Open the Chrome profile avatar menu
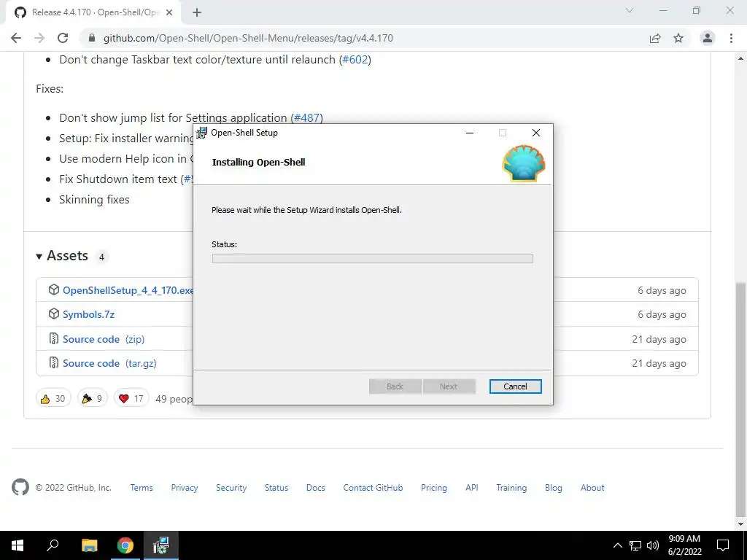 coord(708,38)
